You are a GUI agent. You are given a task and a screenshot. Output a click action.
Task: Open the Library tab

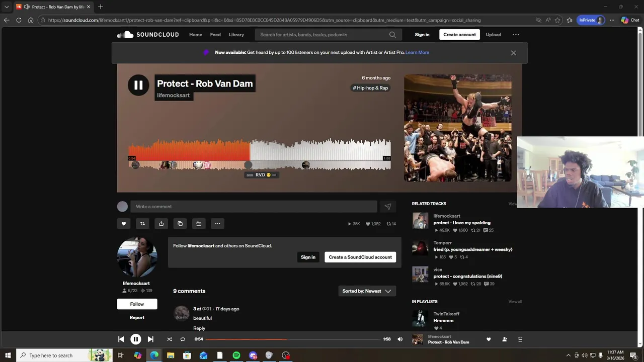click(x=236, y=35)
